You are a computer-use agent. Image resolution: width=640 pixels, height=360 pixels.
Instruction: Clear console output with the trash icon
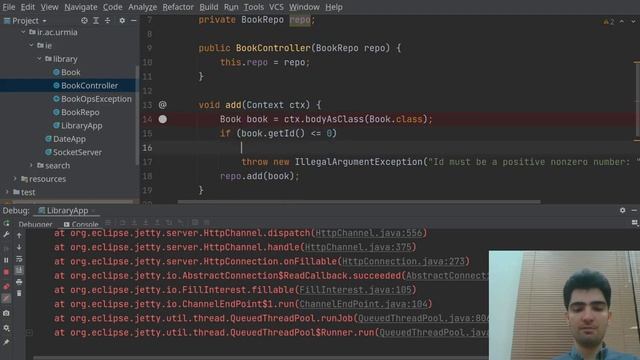(x=19, y=293)
